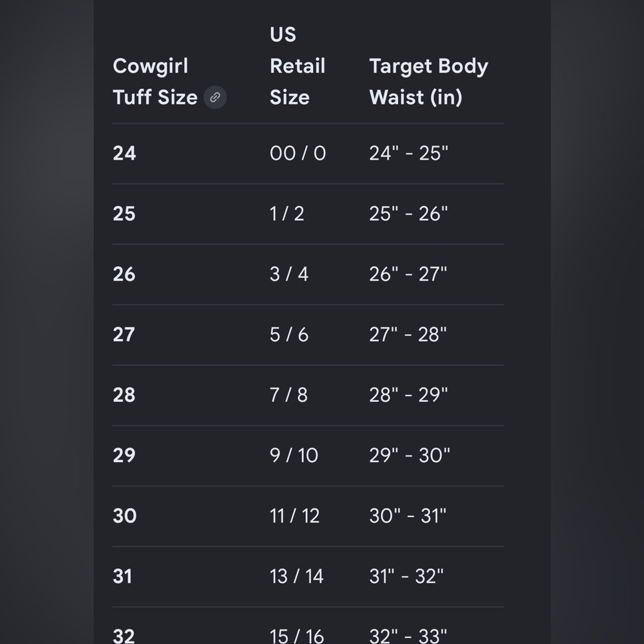644x644 pixels.
Task: Click the 9 / 10 retail size cell
Action: coord(294,455)
